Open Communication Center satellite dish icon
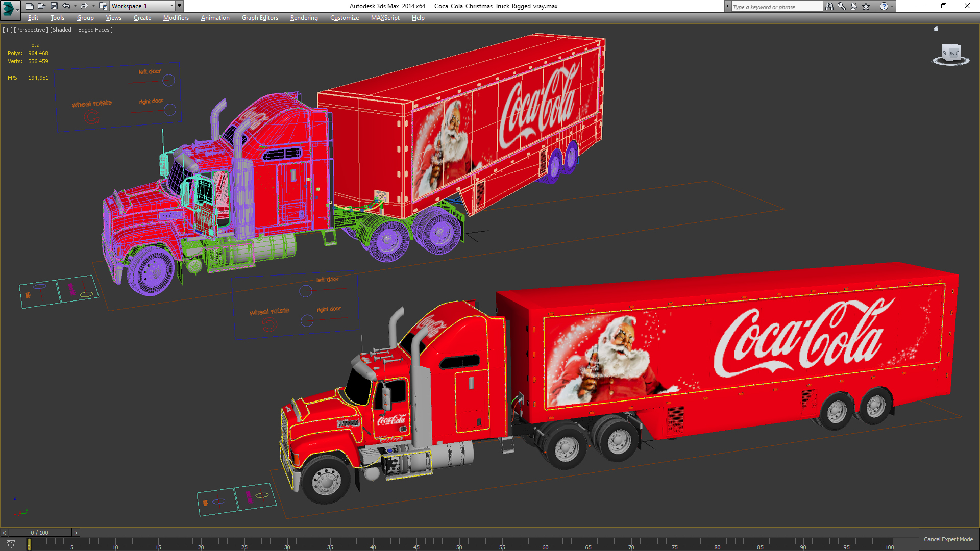This screenshot has height=551, width=980. (x=854, y=6)
